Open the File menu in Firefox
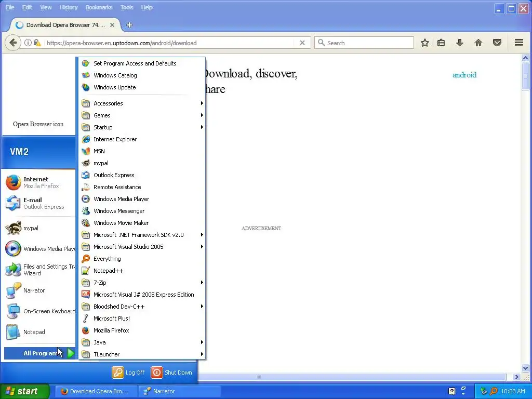The image size is (532, 399). click(x=10, y=7)
